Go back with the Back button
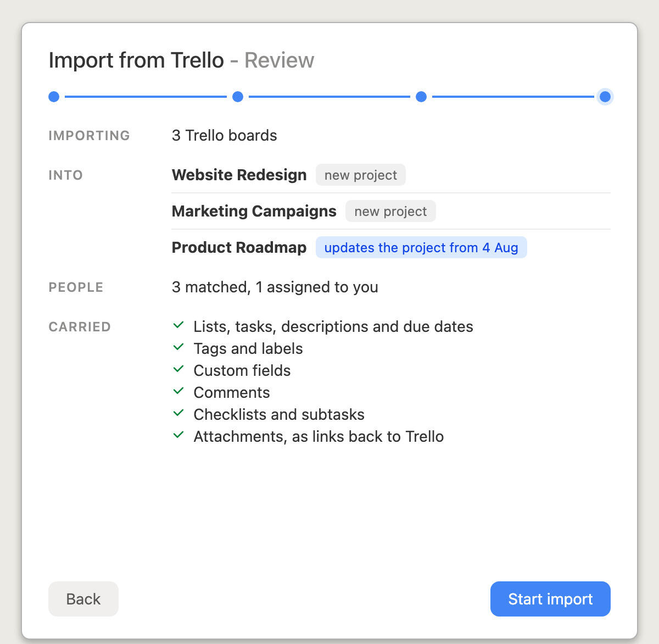 (x=83, y=599)
